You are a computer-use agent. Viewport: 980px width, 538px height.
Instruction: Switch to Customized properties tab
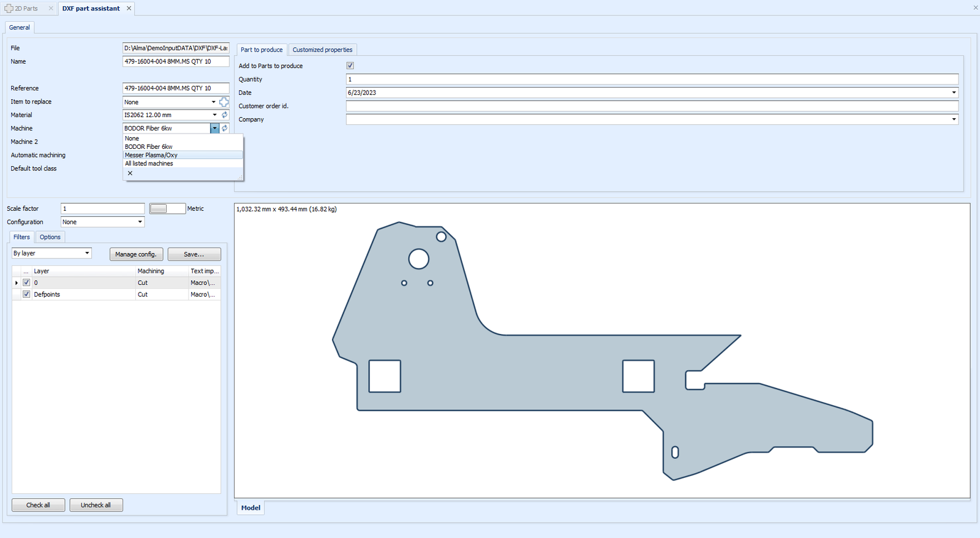322,50
